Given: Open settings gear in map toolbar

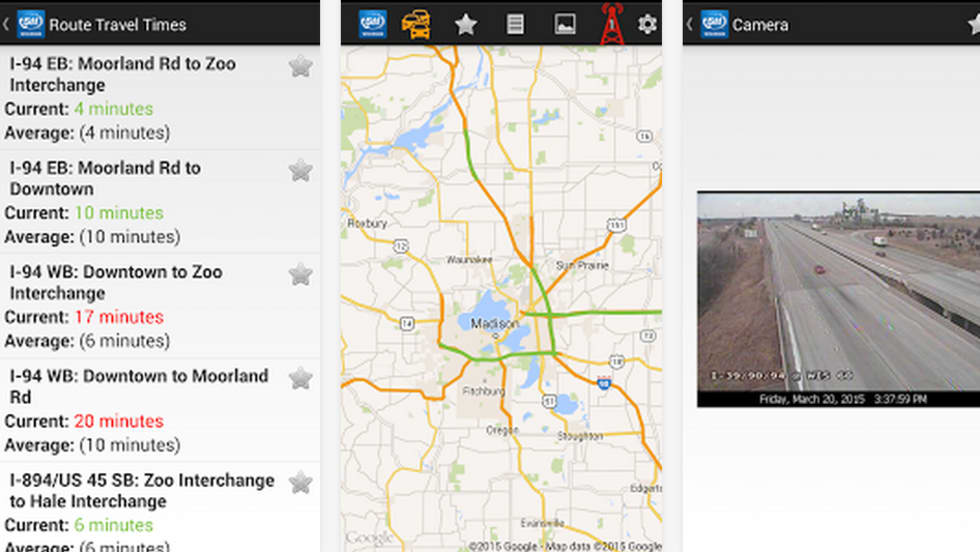Looking at the screenshot, I should point(648,24).
